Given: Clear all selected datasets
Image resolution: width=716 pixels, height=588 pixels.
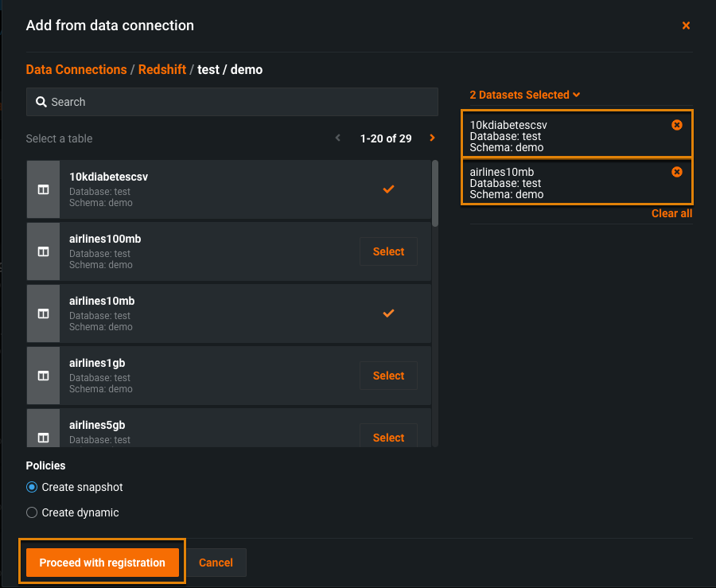Looking at the screenshot, I should (x=671, y=213).
